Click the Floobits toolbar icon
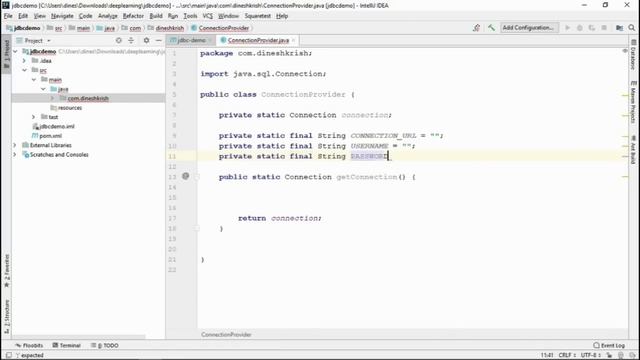The width and height of the screenshot is (640, 360). coord(476,28)
